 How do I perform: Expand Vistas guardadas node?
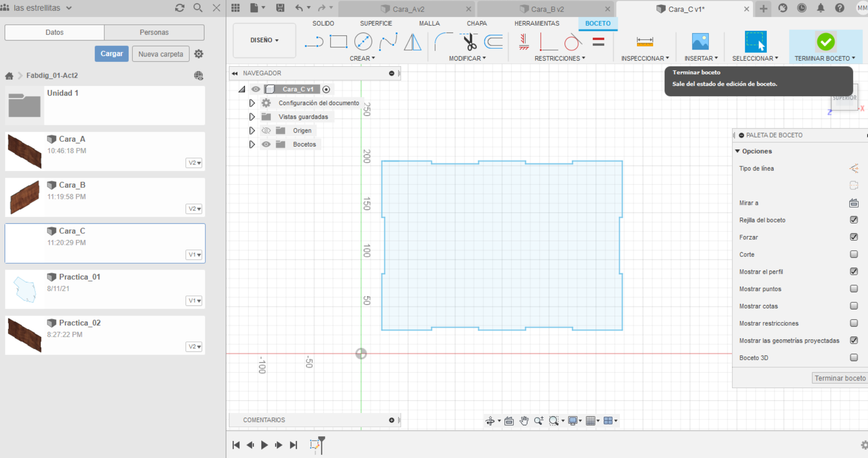pyautogui.click(x=252, y=117)
